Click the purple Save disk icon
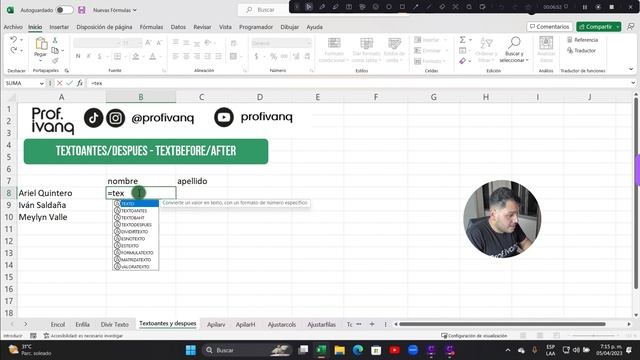The height and width of the screenshot is (360, 640). (82, 10)
